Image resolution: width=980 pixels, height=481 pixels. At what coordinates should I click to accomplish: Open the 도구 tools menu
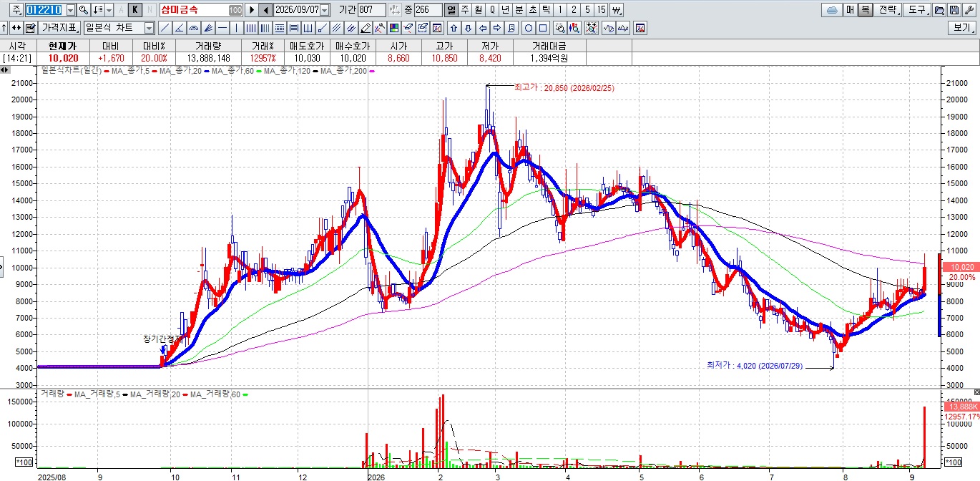coord(916,10)
